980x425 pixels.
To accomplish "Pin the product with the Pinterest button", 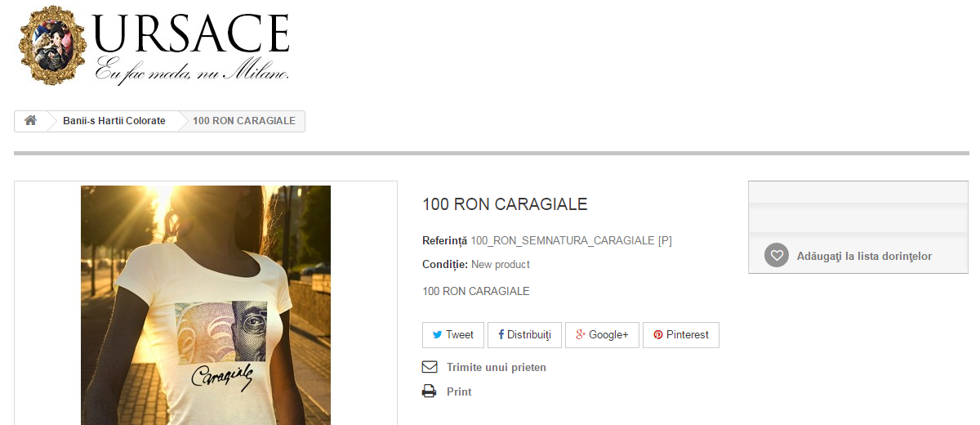I will (x=681, y=335).
